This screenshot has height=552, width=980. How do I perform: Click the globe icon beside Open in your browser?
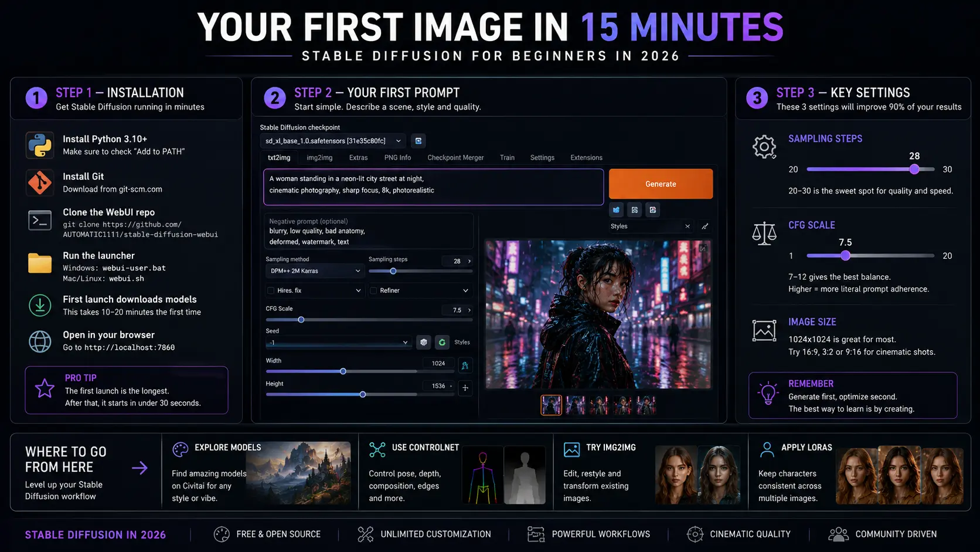(40, 341)
